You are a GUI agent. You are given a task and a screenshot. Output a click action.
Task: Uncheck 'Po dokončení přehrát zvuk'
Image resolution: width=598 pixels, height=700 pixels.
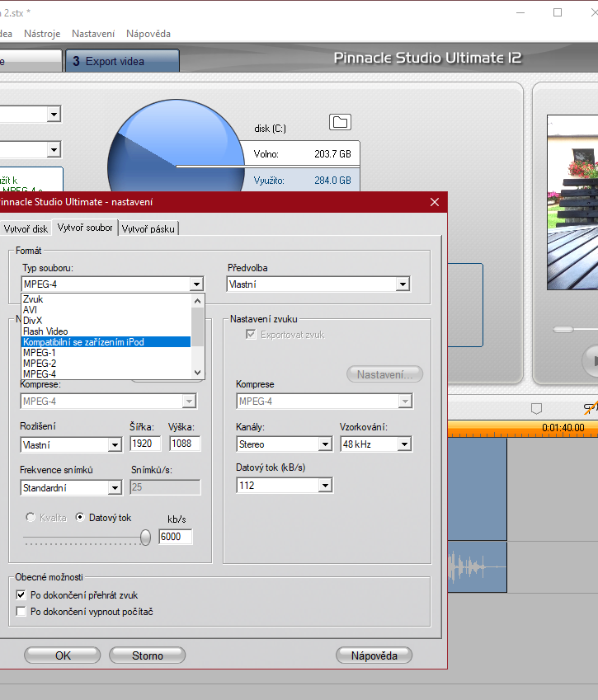click(21, 594)
